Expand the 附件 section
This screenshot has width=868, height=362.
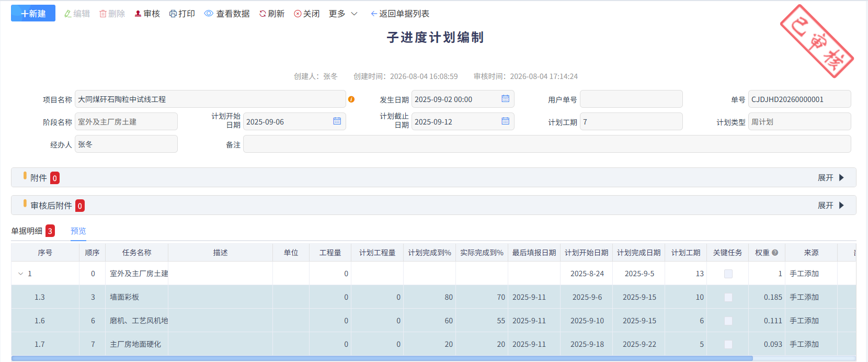[x=831, y=178]
